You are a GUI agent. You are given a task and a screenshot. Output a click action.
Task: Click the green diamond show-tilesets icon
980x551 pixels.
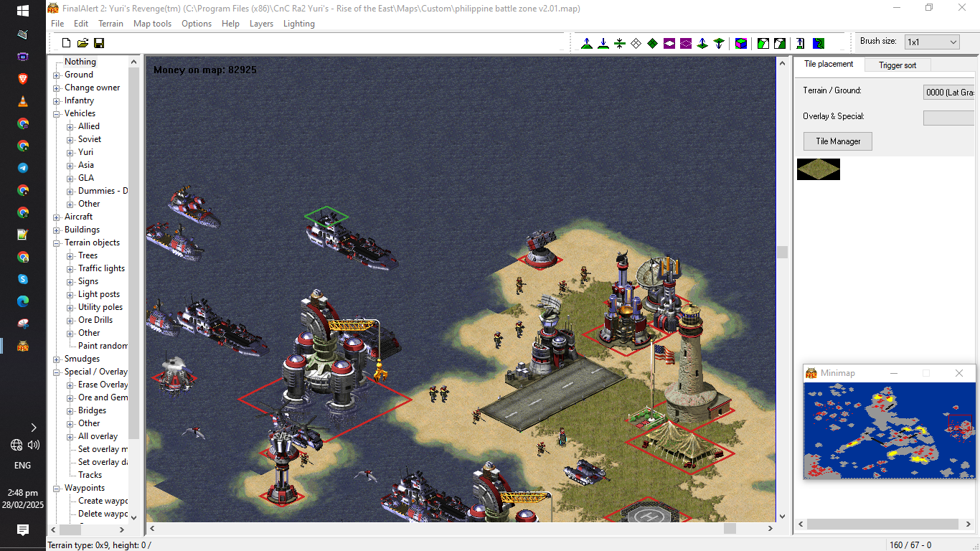tap(652, 43)
